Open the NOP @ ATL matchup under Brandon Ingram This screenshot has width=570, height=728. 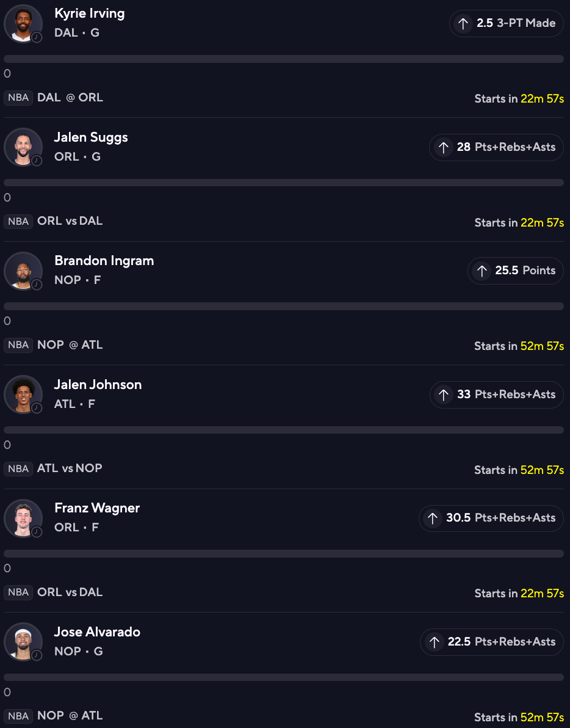point(70,345)
